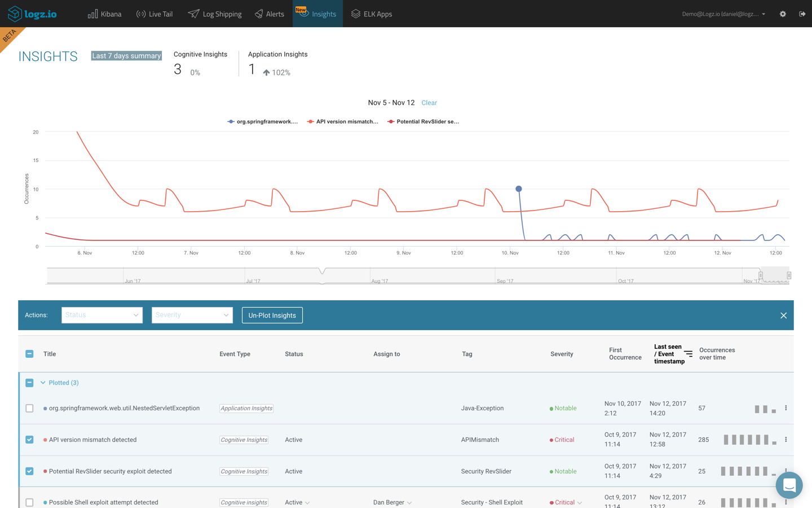Screen dimensions: 812x508
Task: Click the Security RevSlider tag cell
Action: pos(486,471)
